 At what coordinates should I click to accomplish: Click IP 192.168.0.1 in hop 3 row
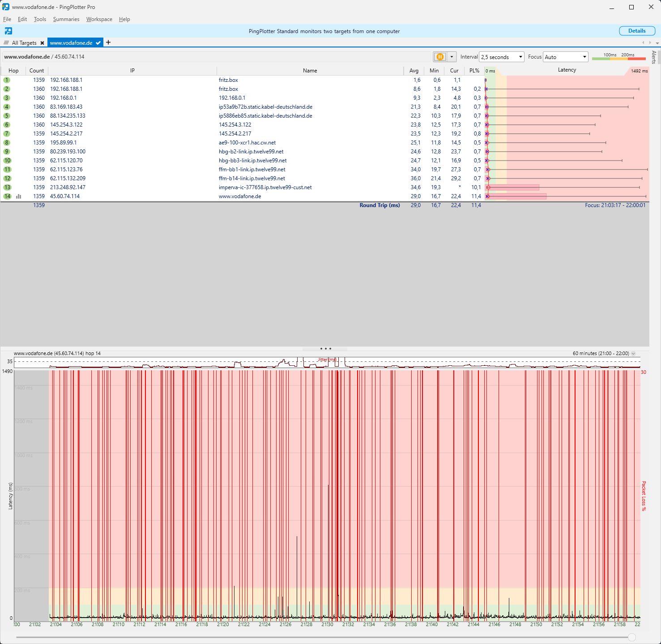click(63, 98)
